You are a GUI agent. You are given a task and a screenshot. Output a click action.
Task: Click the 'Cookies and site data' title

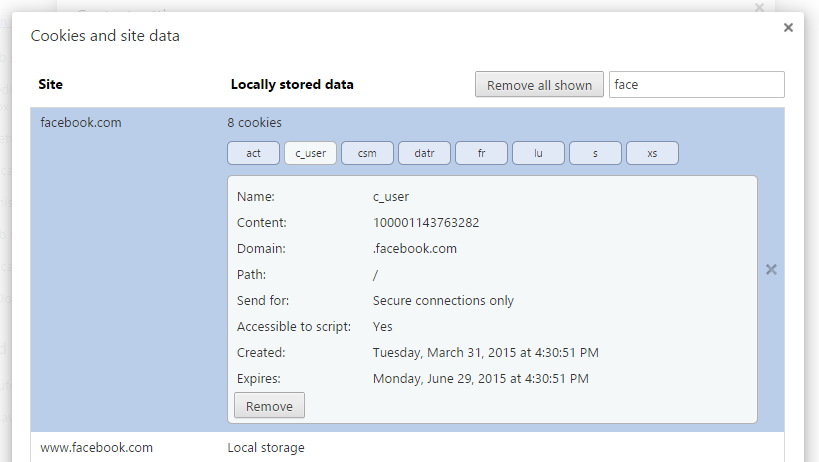click(x=105, y=35)
